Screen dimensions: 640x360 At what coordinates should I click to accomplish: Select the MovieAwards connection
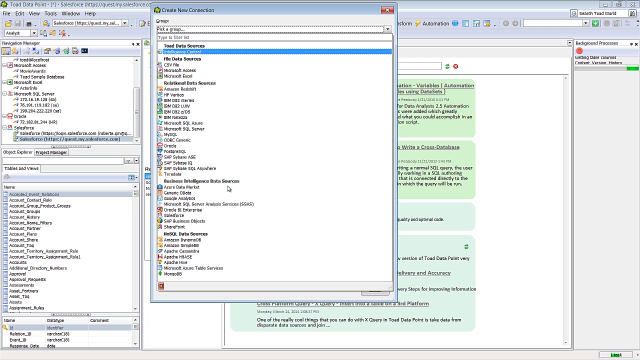(33, 71)
